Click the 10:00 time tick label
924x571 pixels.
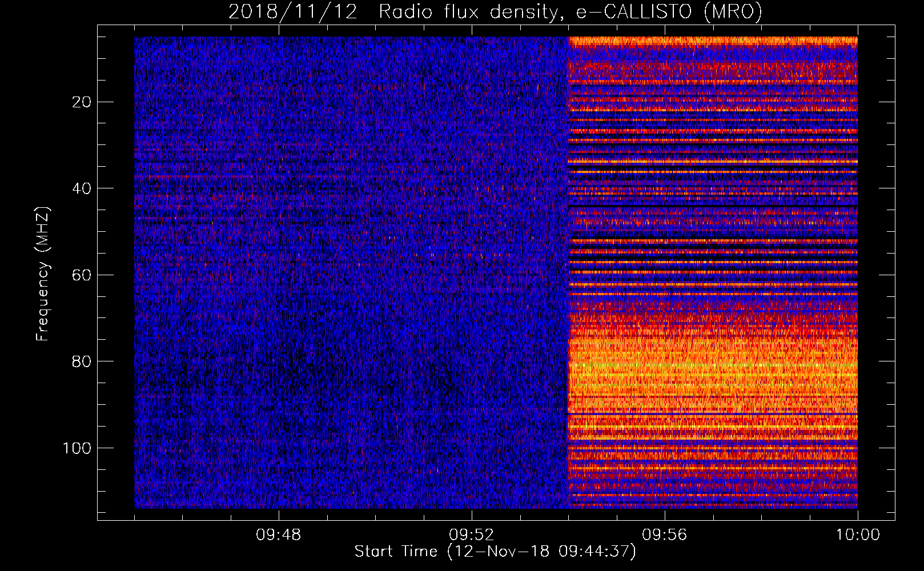pos(858,535)
